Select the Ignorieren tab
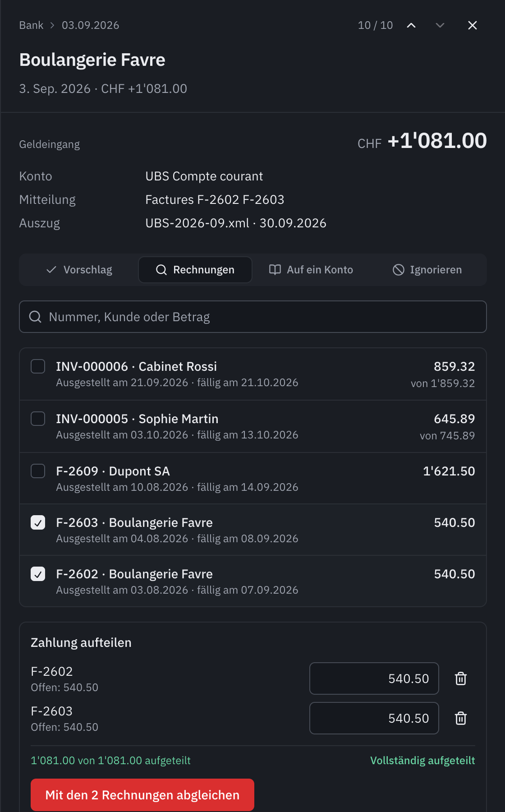The height and width of the screenshot is (812, 505). click(427, 270)
